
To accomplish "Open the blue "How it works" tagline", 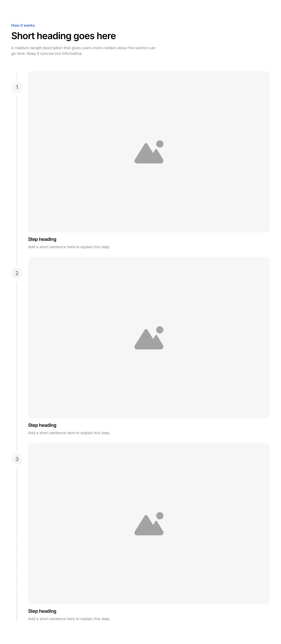I will pos(23,25).
